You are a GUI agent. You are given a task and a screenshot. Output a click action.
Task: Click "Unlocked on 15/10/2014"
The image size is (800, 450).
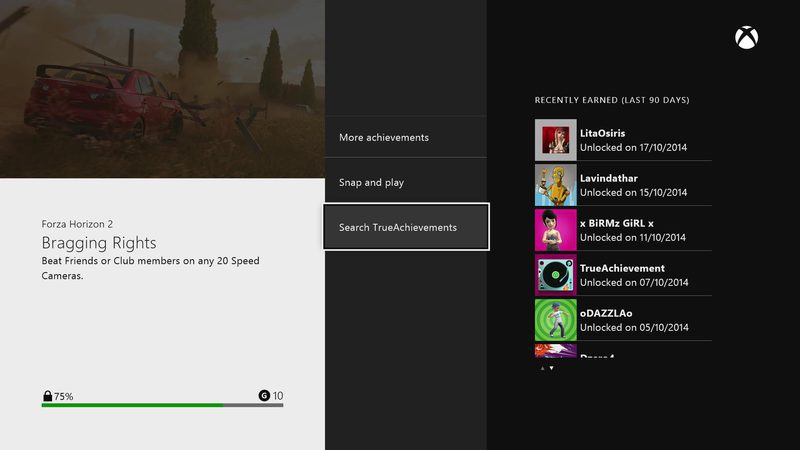634,192
